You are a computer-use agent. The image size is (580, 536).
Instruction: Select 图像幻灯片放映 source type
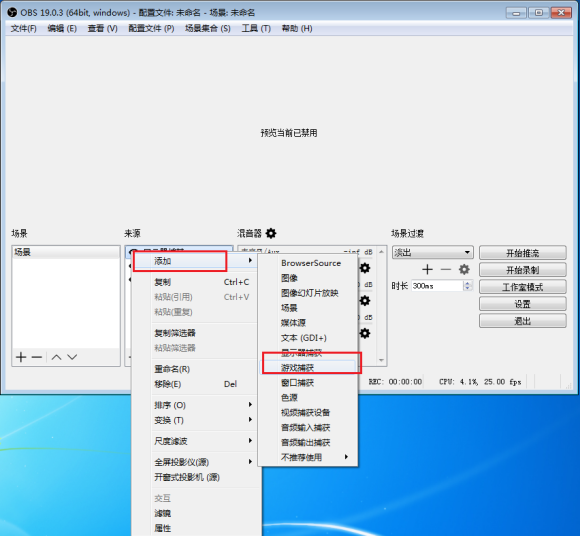click(x=308, y=293)
